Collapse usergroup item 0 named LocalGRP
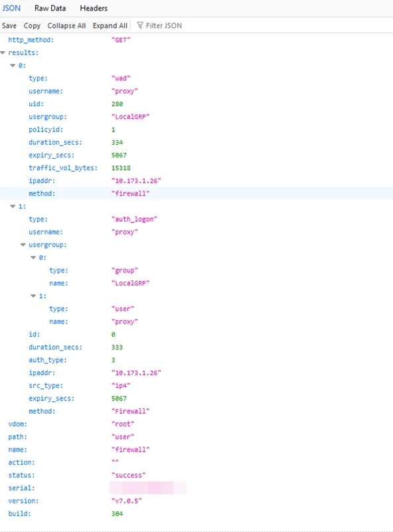Viewport: 393px width, 532px height. (x=33, y=258)
